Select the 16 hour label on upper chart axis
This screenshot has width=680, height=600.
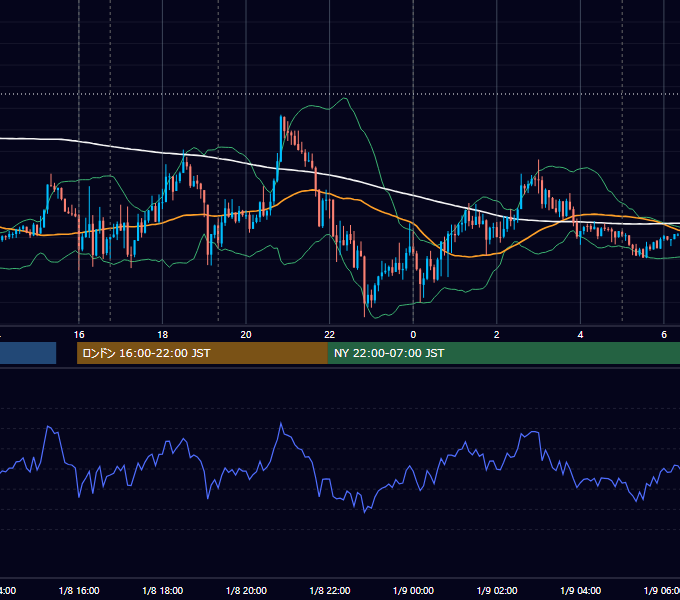click(79, 335)
